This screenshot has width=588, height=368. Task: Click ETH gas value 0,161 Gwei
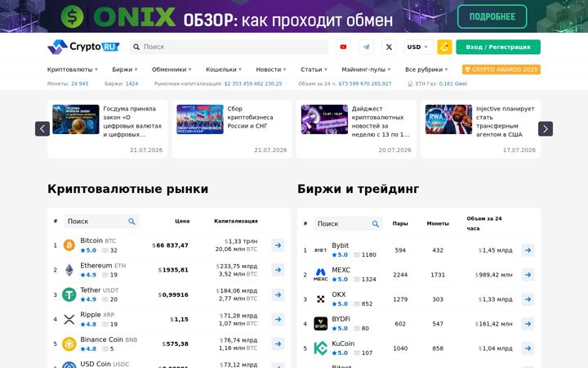click(453, 83)
